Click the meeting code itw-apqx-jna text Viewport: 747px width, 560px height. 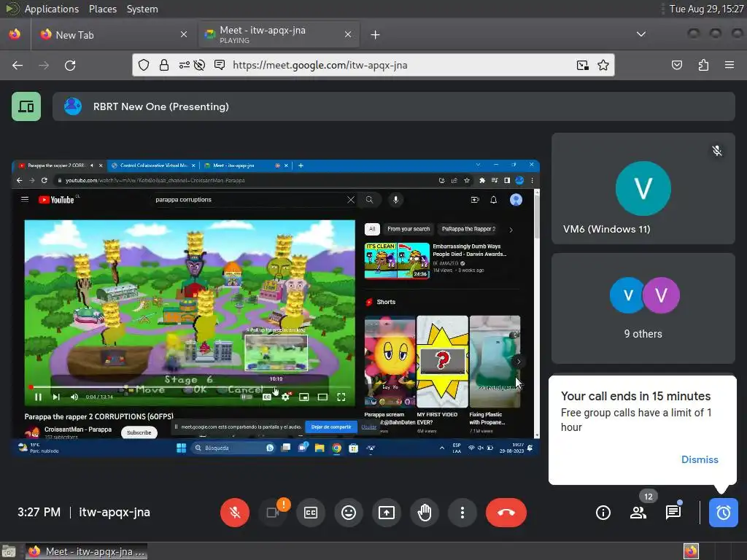[x=115, y=513]
